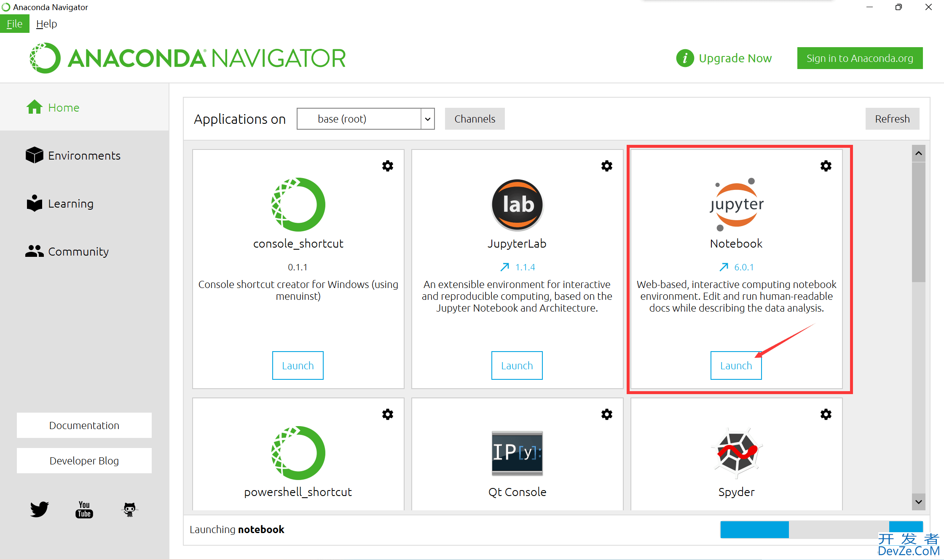Minimize the Anaconda Navigator window
The image size is (944, 560).
[869, 7]
